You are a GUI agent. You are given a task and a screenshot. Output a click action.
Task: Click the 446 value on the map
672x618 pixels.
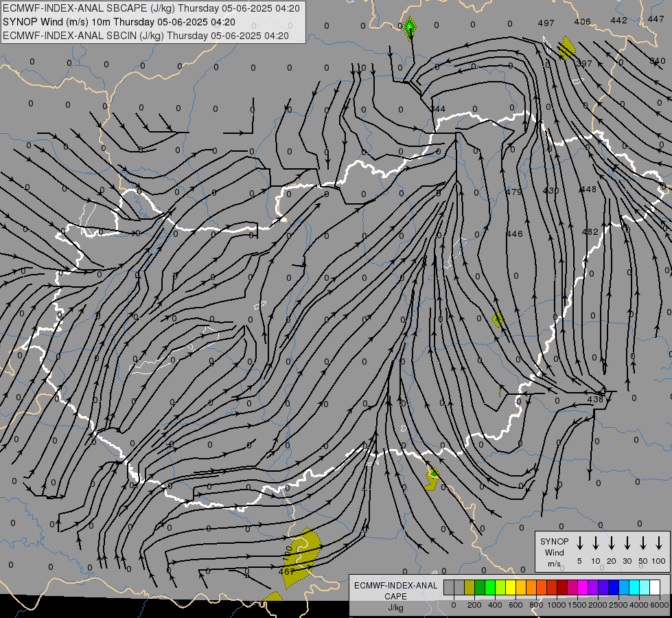pos(514,233)
